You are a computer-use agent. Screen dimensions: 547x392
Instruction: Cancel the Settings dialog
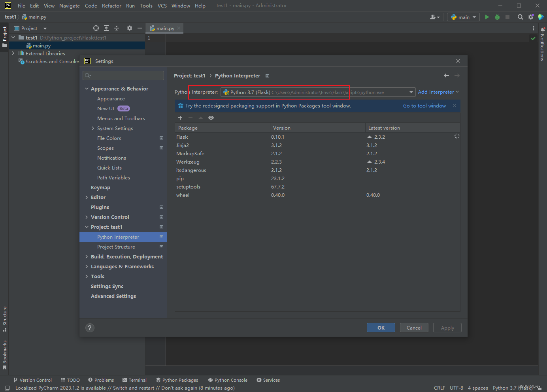pyautogui.click(x=414, y=328)
